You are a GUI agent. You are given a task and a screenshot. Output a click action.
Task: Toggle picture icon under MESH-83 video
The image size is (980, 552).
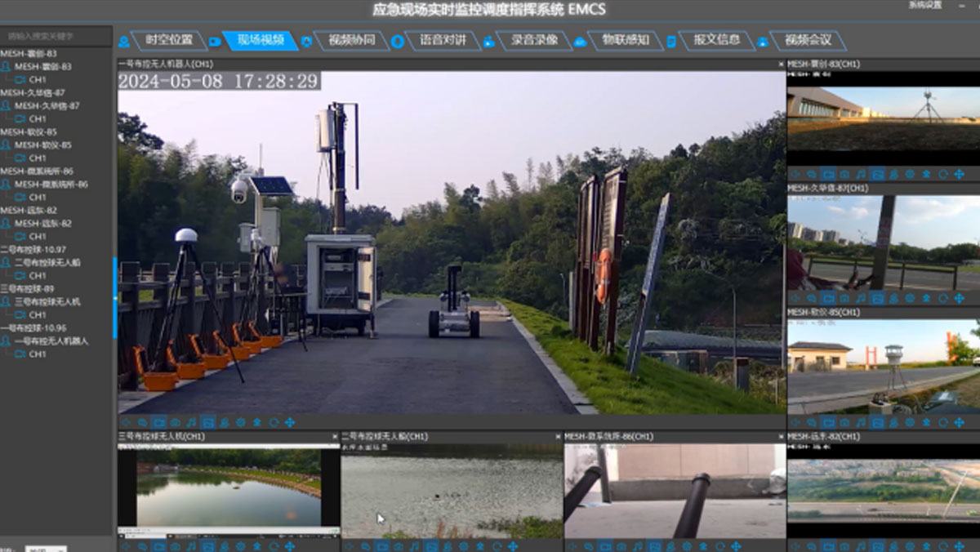(x=877, y=174)
